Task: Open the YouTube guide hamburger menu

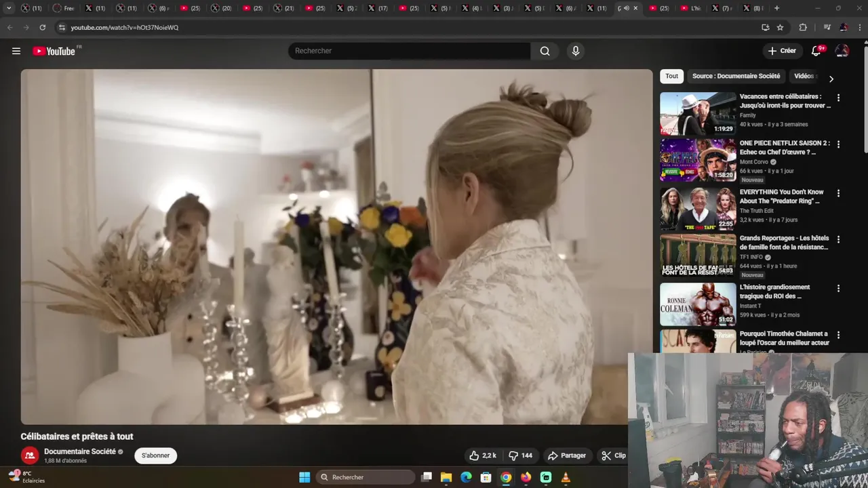Action: [x=16, y=51]
